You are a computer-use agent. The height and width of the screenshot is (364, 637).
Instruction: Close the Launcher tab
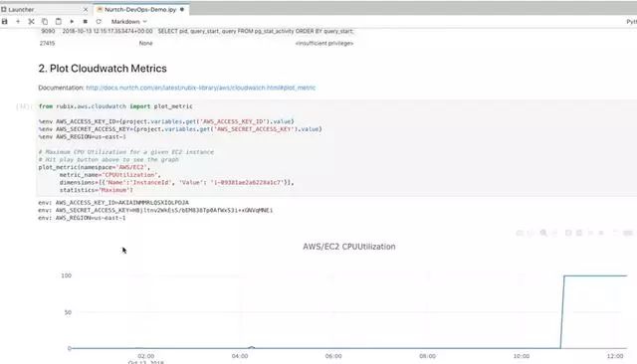(x=86, y=9)
